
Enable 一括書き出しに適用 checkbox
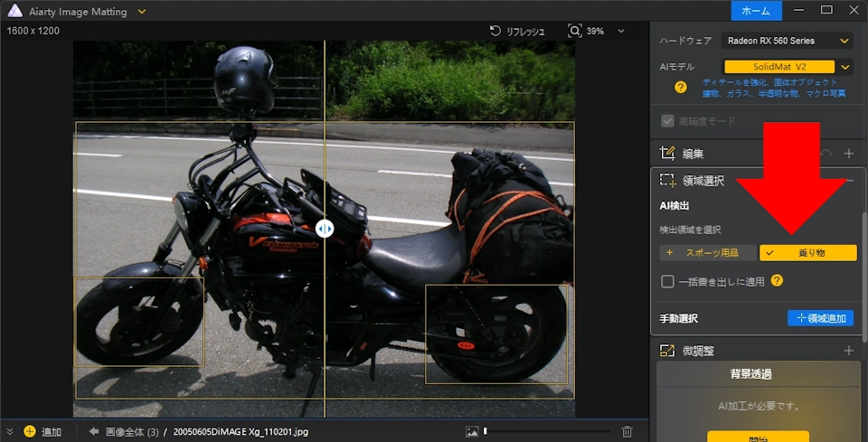(x=667, y=282)
